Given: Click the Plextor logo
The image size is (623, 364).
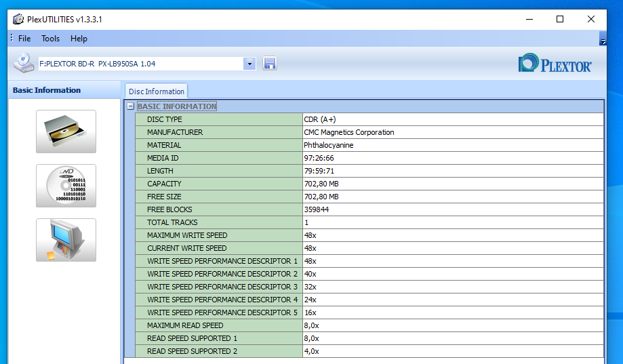Looking at the screenshot, I should tap(555, 63).
